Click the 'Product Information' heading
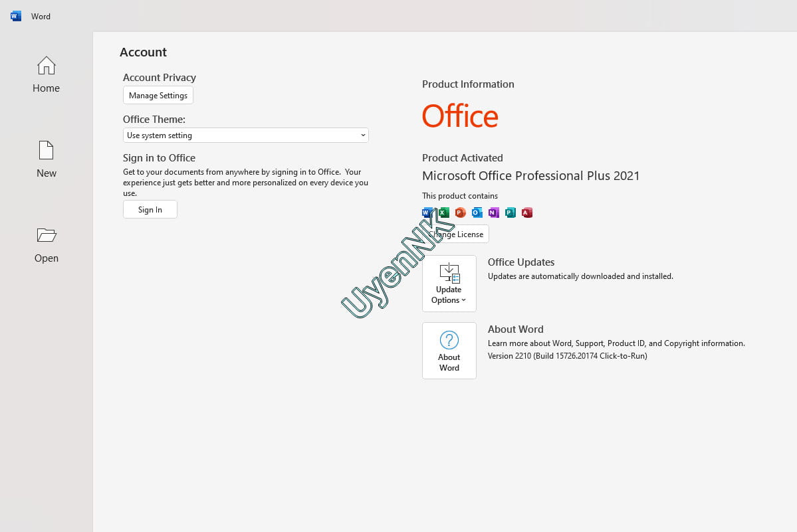This screenshot has width=797, height=532. click(468, 84)
